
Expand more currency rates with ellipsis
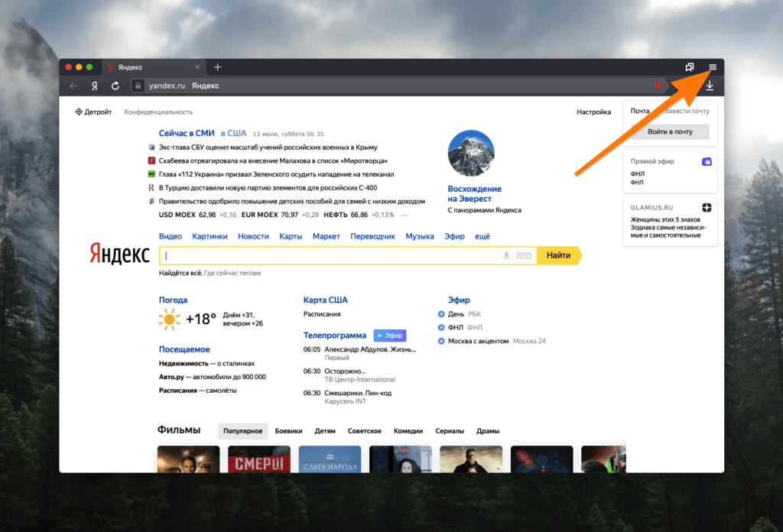(404, 215)
